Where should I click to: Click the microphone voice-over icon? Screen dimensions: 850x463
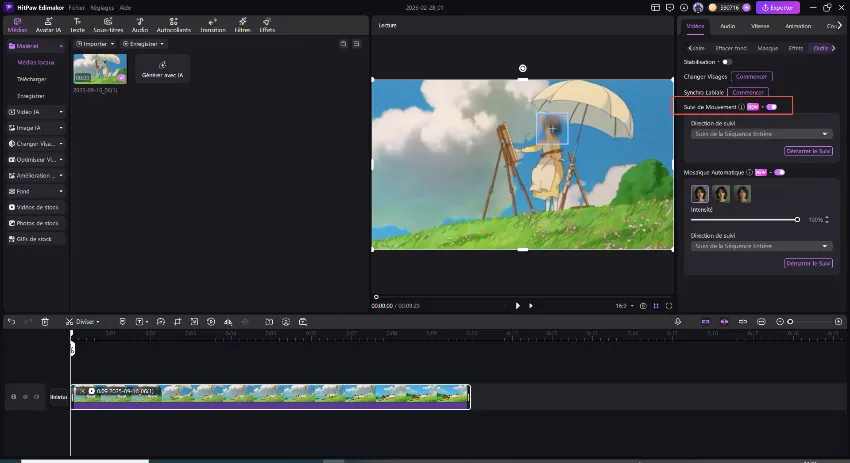coord(678,321)
